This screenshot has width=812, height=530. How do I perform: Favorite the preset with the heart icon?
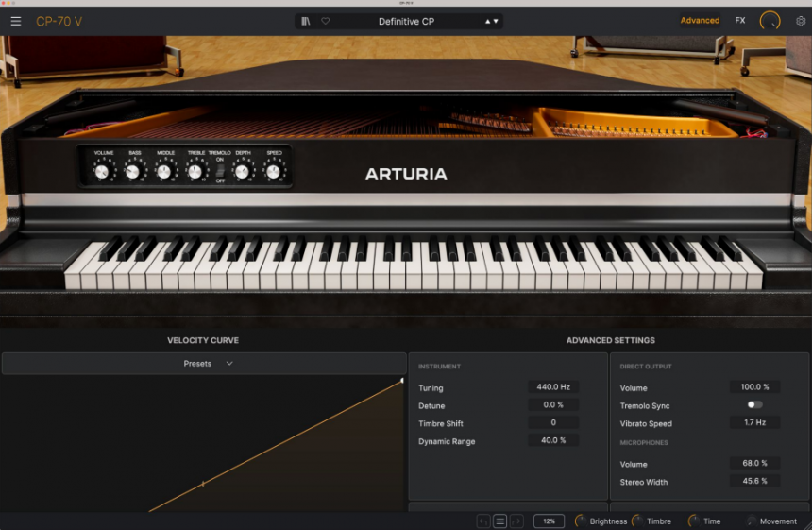point(325,21)
